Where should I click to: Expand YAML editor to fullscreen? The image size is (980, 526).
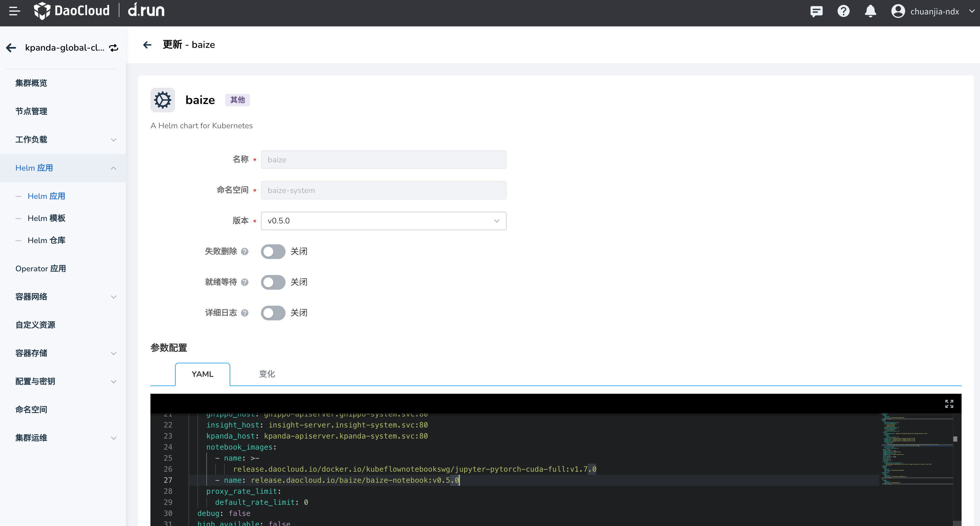[949, 404]
